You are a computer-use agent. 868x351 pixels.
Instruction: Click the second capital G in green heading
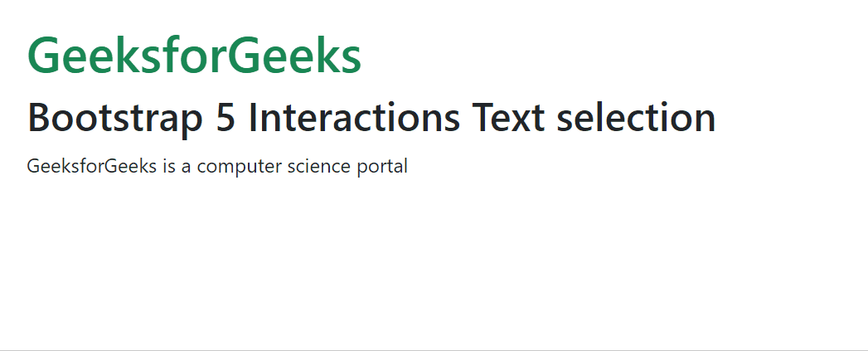pyautogui.click(x=242, y=56)
